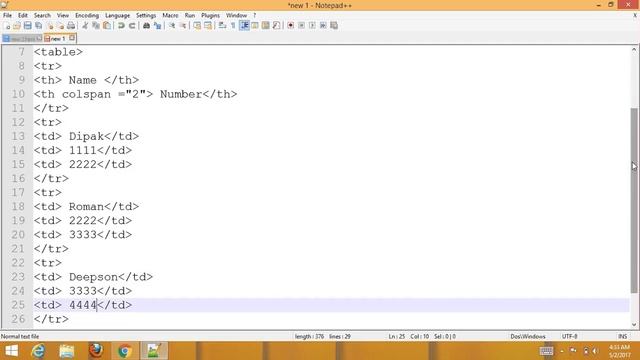Viewport: 640px width, 360px height.
Task: Click the Zoom In toolbar icon
Action: click(172, 26)
